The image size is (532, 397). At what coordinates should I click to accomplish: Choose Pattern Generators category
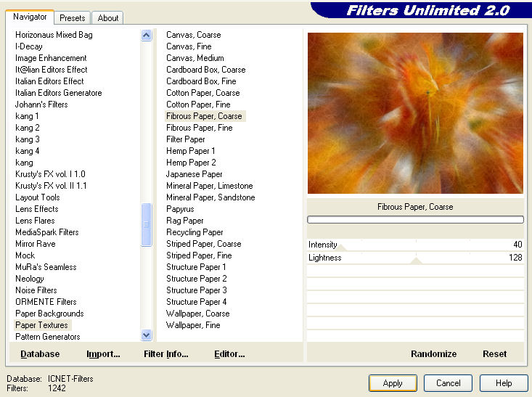coord(48,337)
